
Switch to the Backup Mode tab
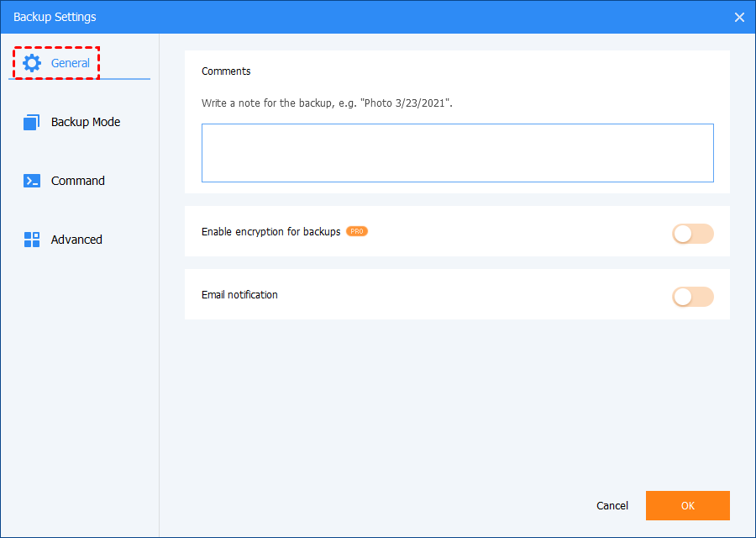[x=85, y=122]
